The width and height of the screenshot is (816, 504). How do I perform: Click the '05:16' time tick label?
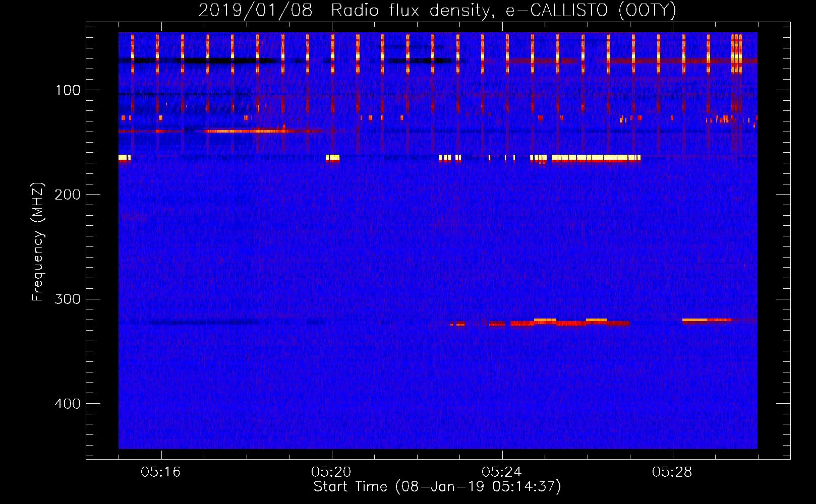[x=161, y=472]
